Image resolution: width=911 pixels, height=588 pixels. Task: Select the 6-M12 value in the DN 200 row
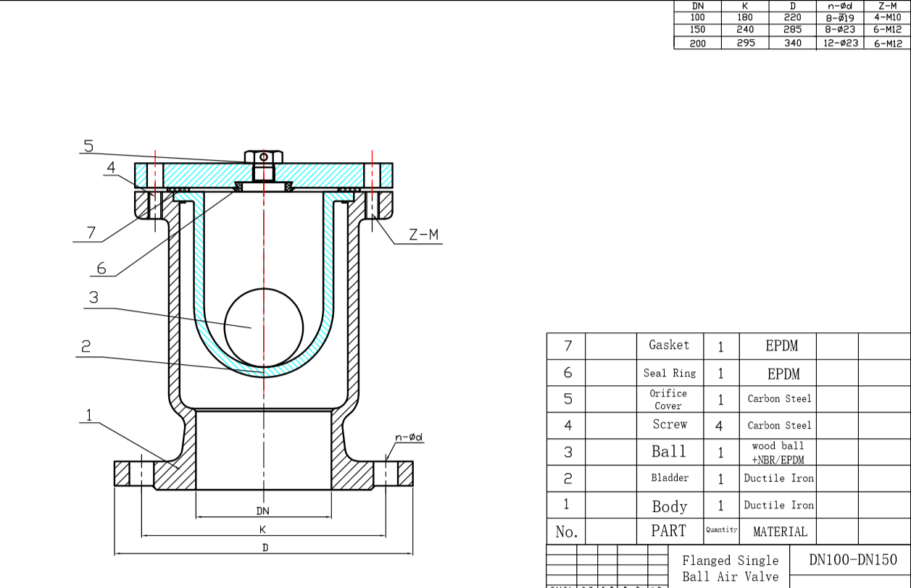click(888, 43)
